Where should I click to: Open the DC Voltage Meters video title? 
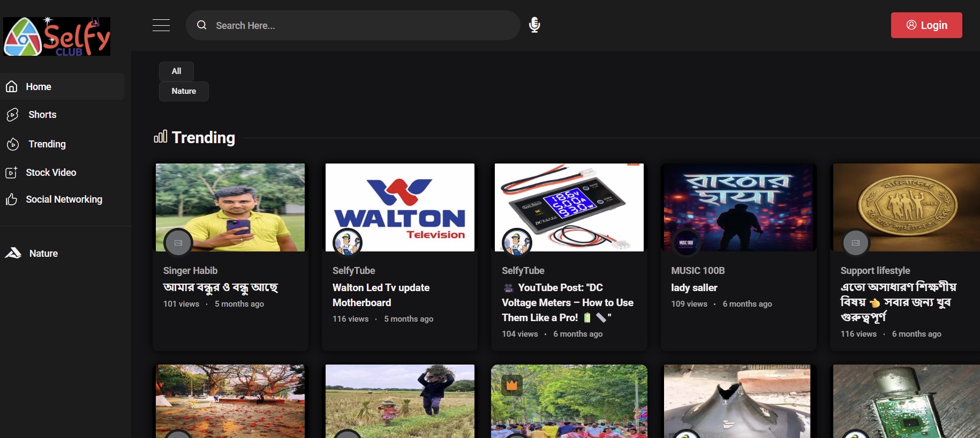pos(568,303)
